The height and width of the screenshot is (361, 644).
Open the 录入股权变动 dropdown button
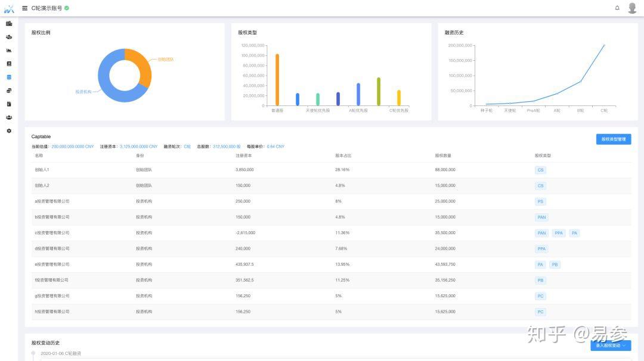click(x=611, y=346)
